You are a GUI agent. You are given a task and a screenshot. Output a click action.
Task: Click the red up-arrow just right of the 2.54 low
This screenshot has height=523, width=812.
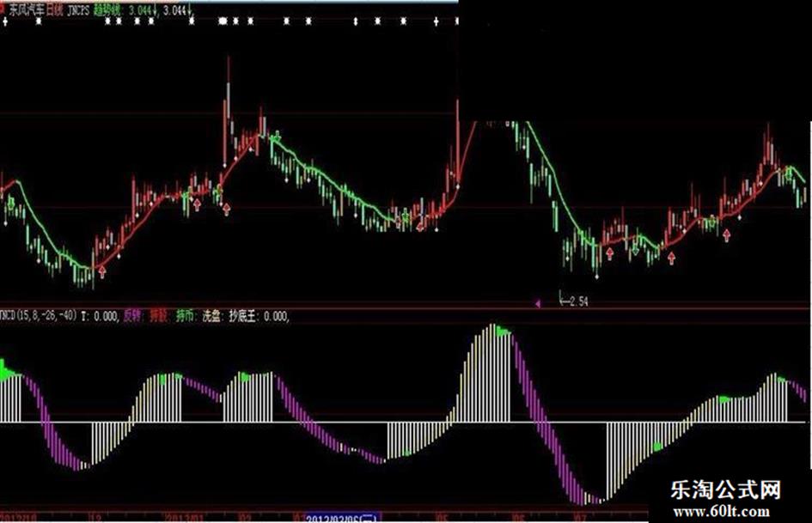coord(609,252)
